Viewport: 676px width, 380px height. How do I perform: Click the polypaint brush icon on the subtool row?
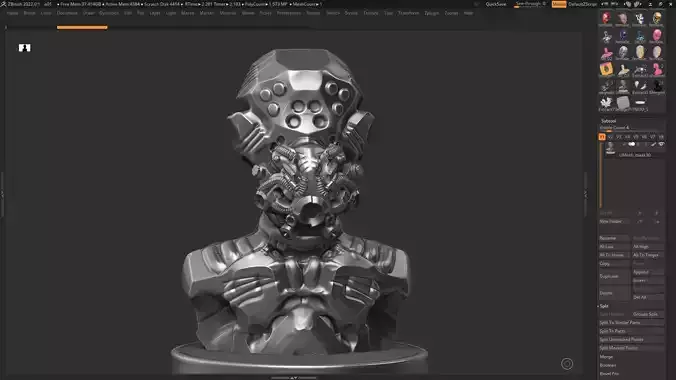(654, 144)
